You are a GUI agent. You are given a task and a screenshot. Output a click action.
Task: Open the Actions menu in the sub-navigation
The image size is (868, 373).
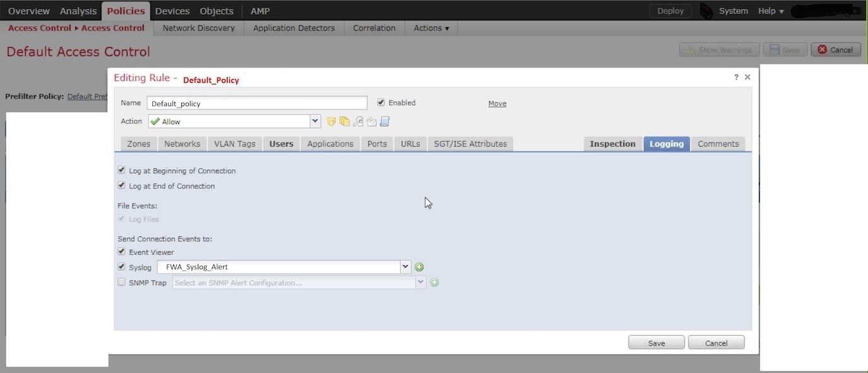431,28
